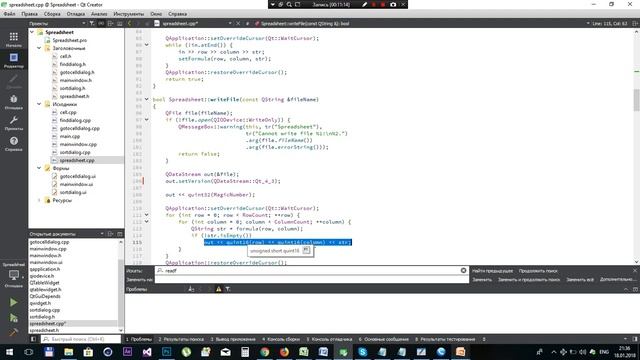Collapse the Заголовочные (Headers) folder
The height and width of the screenshot is (360, 640).
pyautogui.click(x=39, y=48)
